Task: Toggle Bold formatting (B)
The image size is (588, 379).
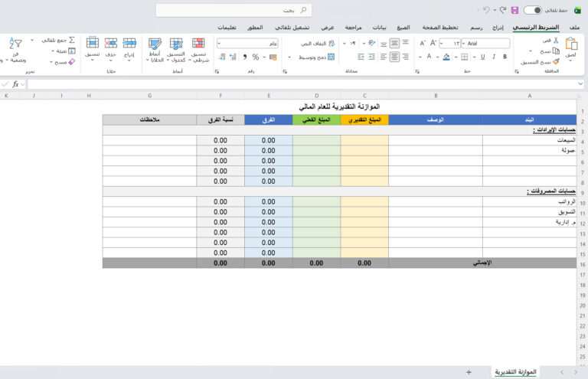Action: point(504,57)
